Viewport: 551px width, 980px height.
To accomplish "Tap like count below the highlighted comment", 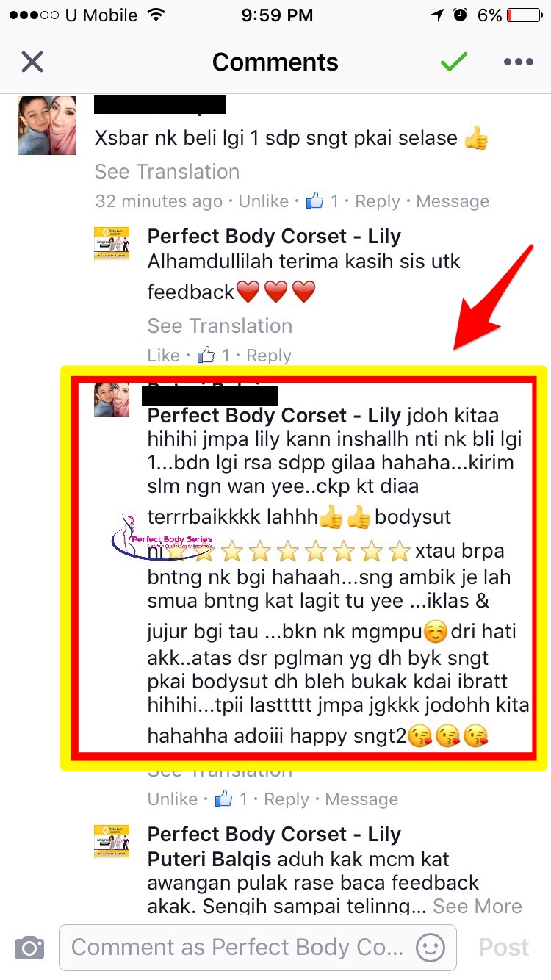I will [231, 799].
